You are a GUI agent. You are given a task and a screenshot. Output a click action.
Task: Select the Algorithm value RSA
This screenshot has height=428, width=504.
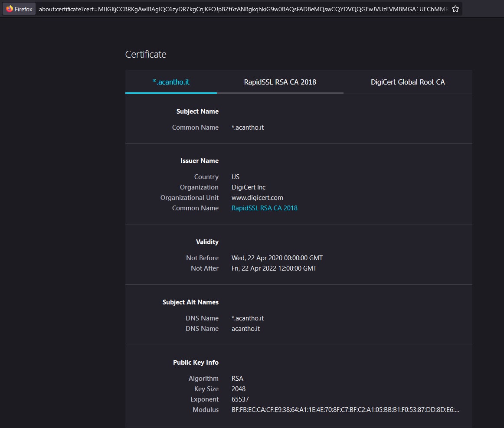[237, 379]
